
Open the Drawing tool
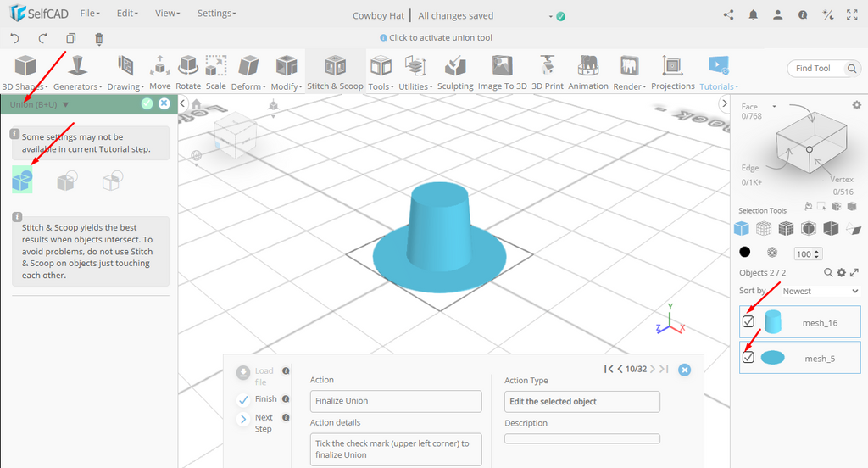[125, 73]
